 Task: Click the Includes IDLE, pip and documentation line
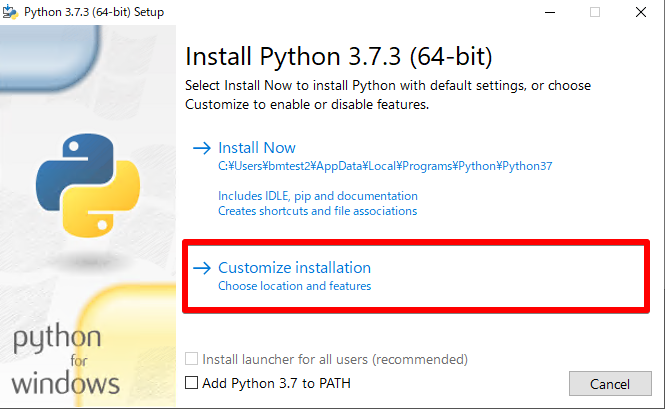pos(318,196)
